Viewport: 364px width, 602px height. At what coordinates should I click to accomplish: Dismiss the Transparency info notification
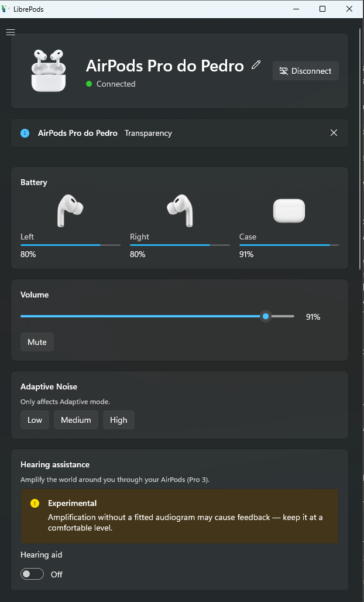334,133
